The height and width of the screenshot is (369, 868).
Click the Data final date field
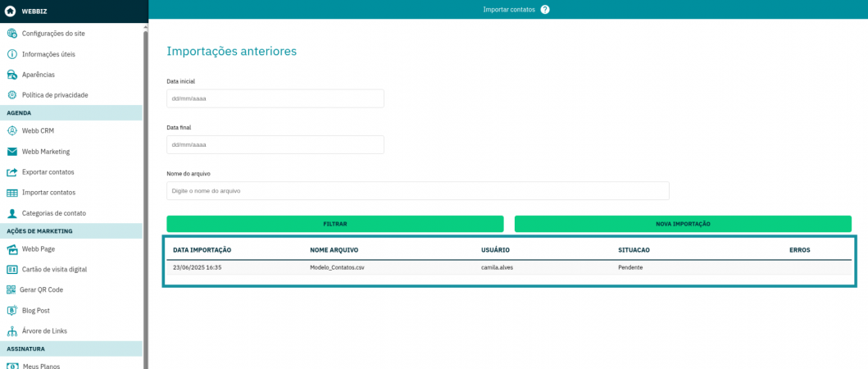pyautogui.click(x=275, y=144)
